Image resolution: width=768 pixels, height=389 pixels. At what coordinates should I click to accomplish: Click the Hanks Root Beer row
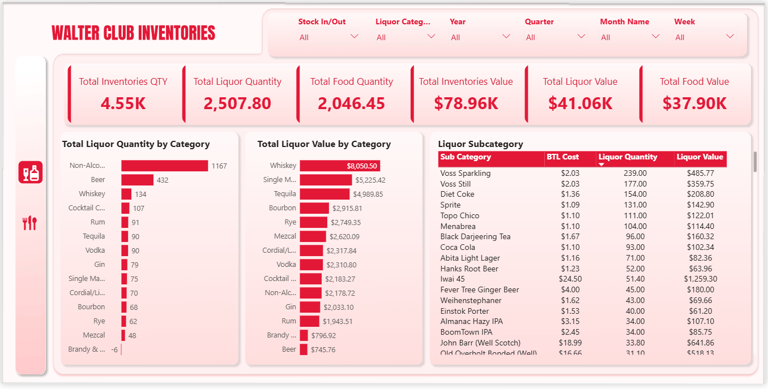point(582,269)
